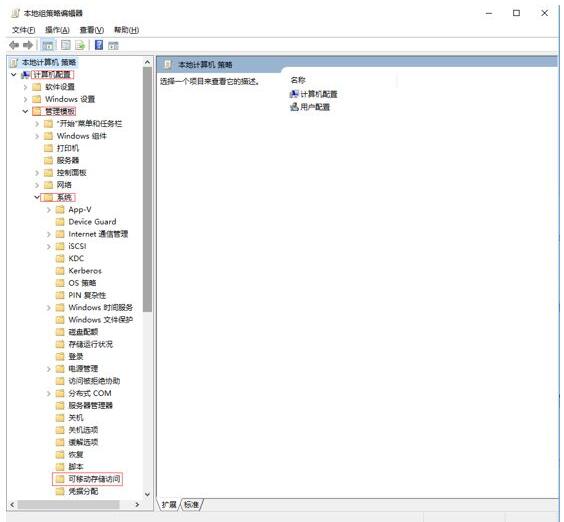
Task: Click the show/hide action pane icon
Action: tap(113, 45)
